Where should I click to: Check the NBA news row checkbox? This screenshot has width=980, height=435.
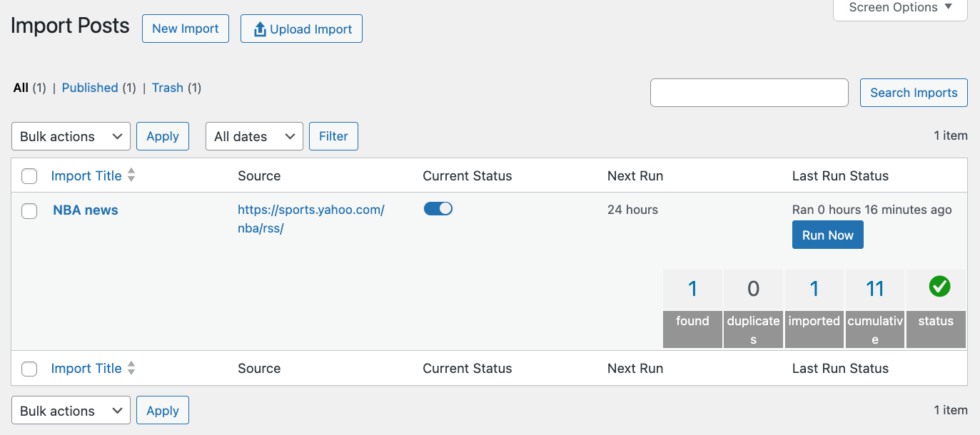pyautogui.click(x=29, y=210)
